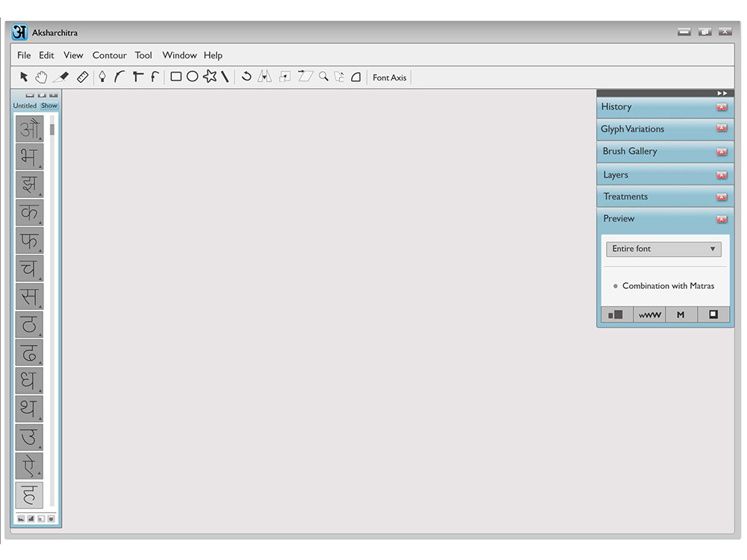Select the ellipse shape tool
The width and height of the screenshot is (747, 560).
193,77
